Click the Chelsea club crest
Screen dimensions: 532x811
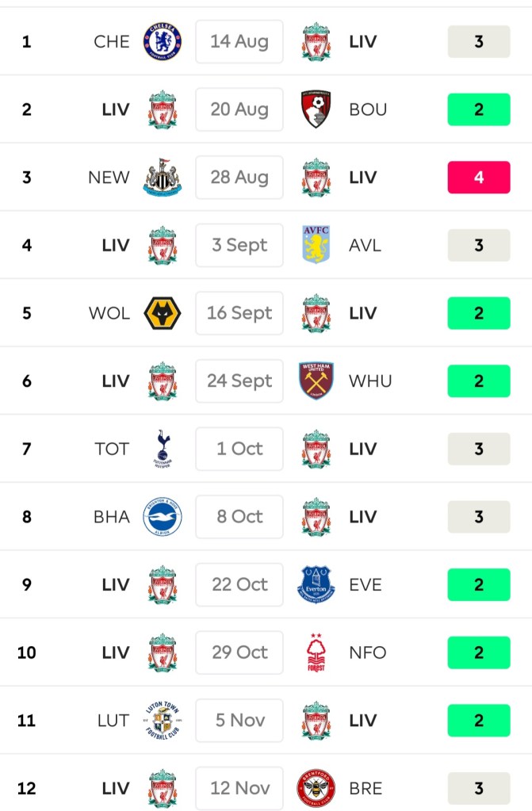click(162, 41)
